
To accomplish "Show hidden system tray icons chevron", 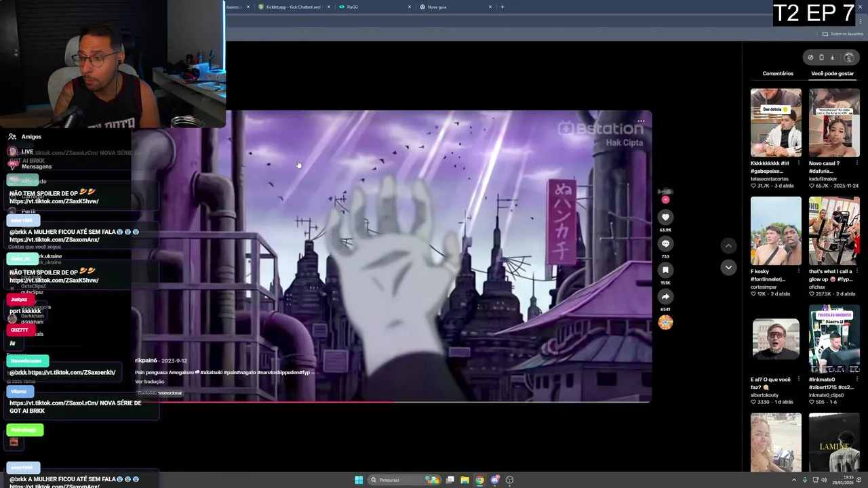I will [794, 480].
